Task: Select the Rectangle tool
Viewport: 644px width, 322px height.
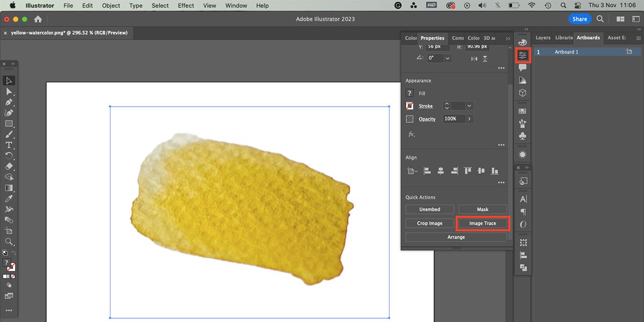Action: pos(9,124)
